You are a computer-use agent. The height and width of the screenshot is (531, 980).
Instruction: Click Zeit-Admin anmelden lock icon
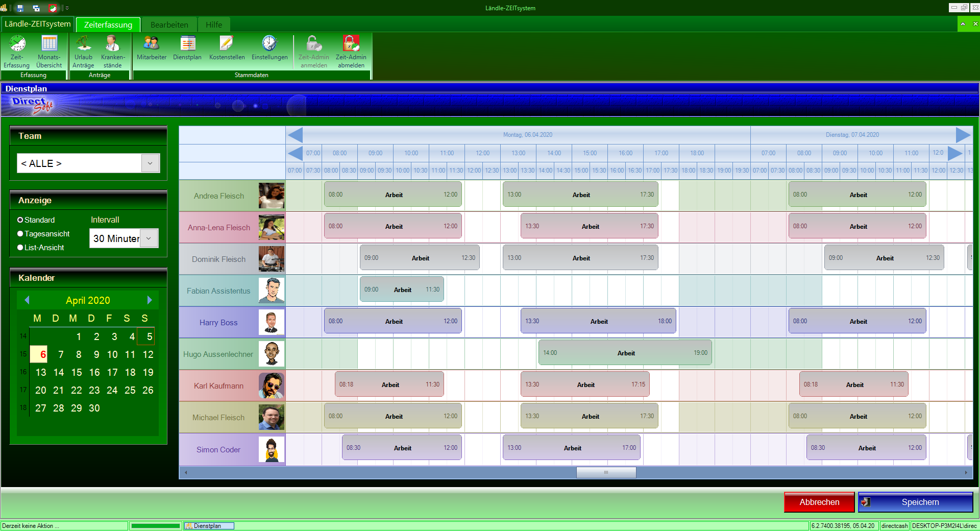(x=313, y=51)
